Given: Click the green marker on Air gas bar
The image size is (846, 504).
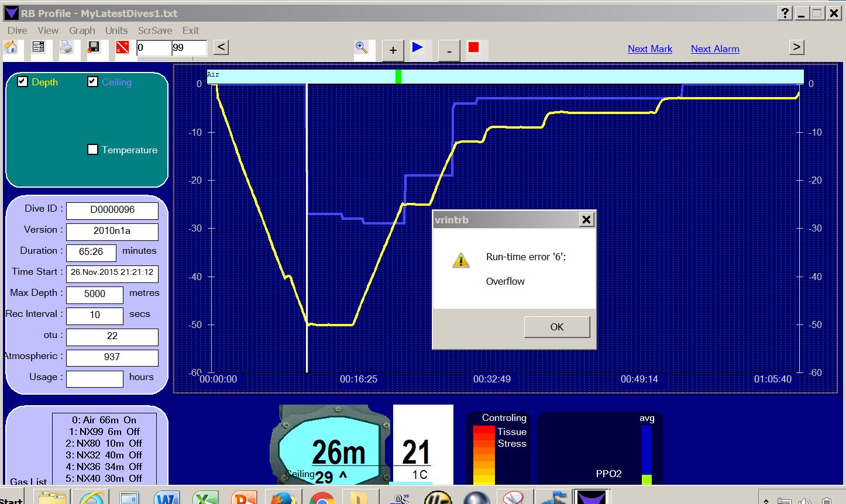Looking at the screenshot, I should [398, 76].
